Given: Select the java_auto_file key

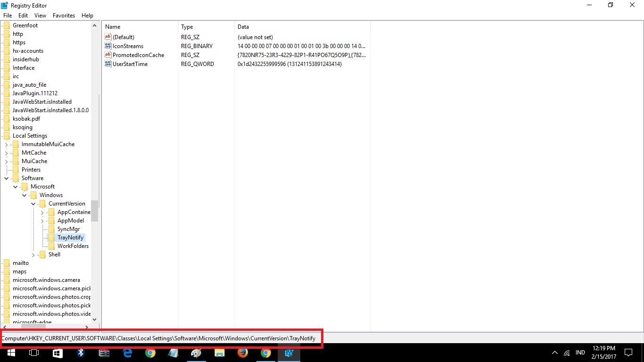Looking at the screenshot, I should click(x=29, y=85).
